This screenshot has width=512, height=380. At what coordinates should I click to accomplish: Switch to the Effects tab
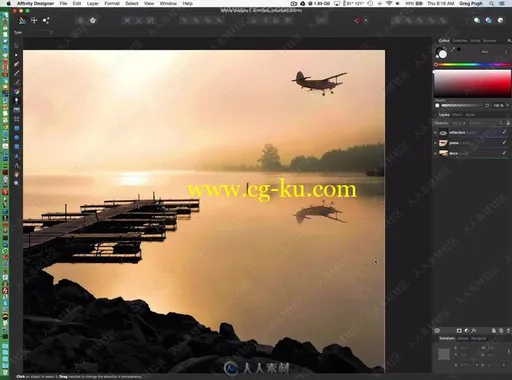coord(457,115)
